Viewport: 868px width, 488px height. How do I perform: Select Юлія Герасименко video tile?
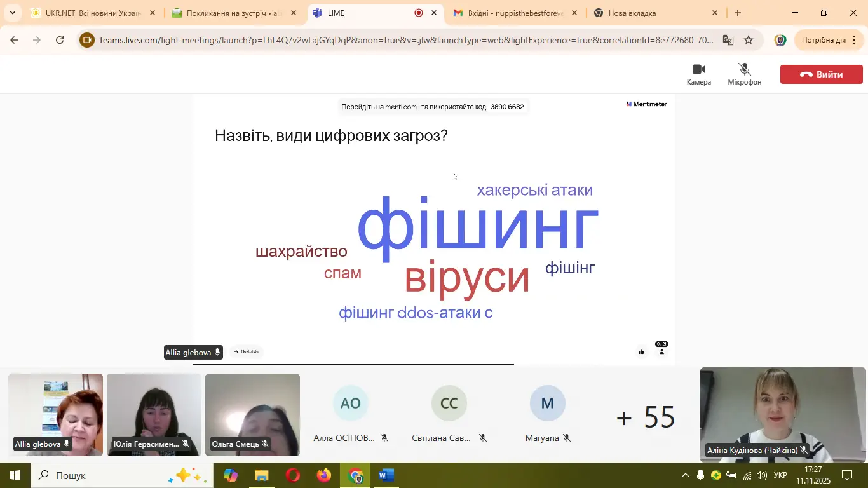(154, 414)
